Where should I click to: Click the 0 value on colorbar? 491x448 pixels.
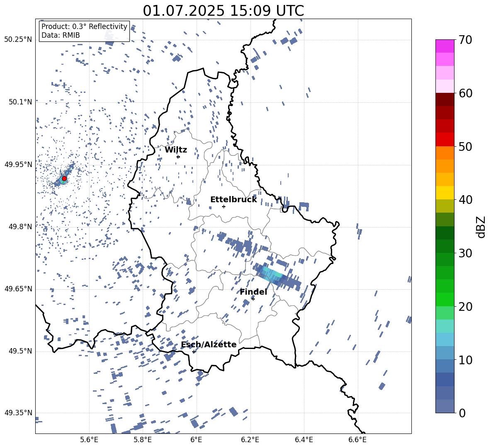[462, 413]
